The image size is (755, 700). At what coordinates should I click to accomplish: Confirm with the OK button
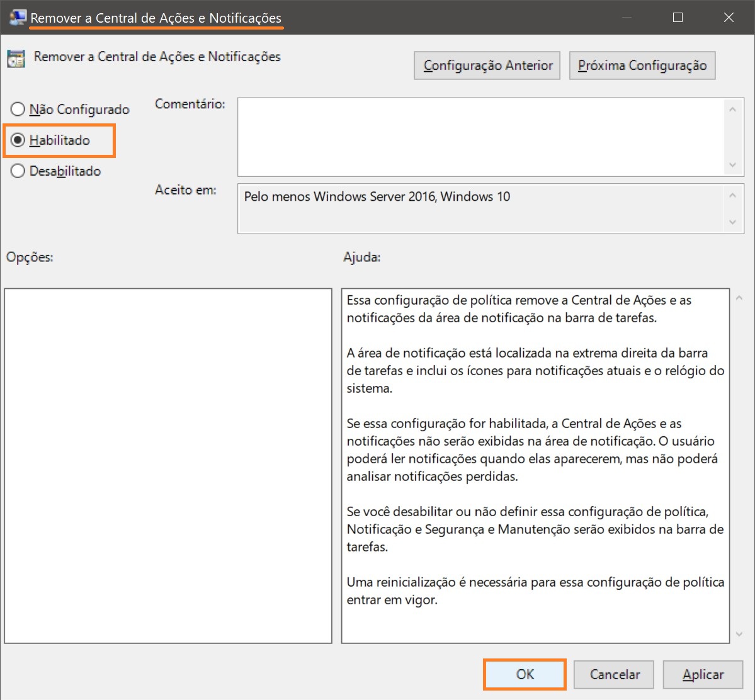(525, 674)
